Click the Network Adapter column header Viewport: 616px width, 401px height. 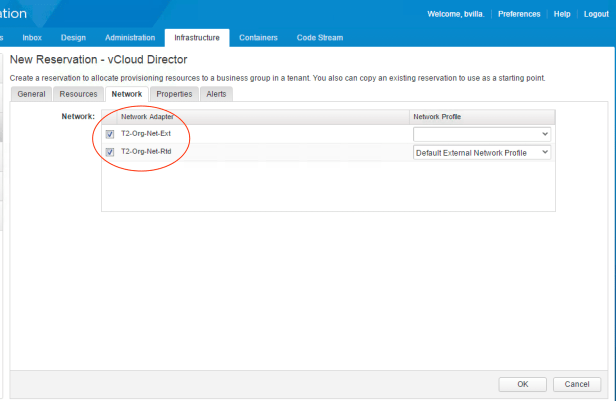(x=147, y=117)
